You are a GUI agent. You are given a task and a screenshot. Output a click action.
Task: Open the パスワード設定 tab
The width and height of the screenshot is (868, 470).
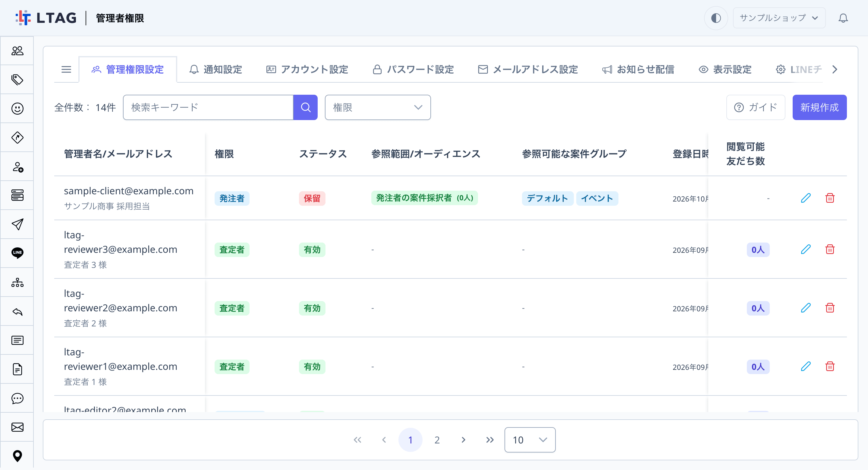click(414, 69)
